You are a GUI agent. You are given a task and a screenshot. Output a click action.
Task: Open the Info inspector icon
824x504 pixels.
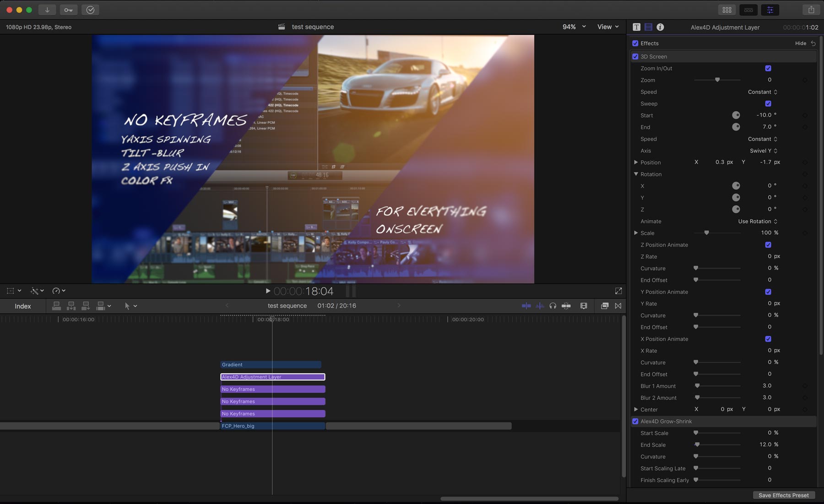[660, 27]
